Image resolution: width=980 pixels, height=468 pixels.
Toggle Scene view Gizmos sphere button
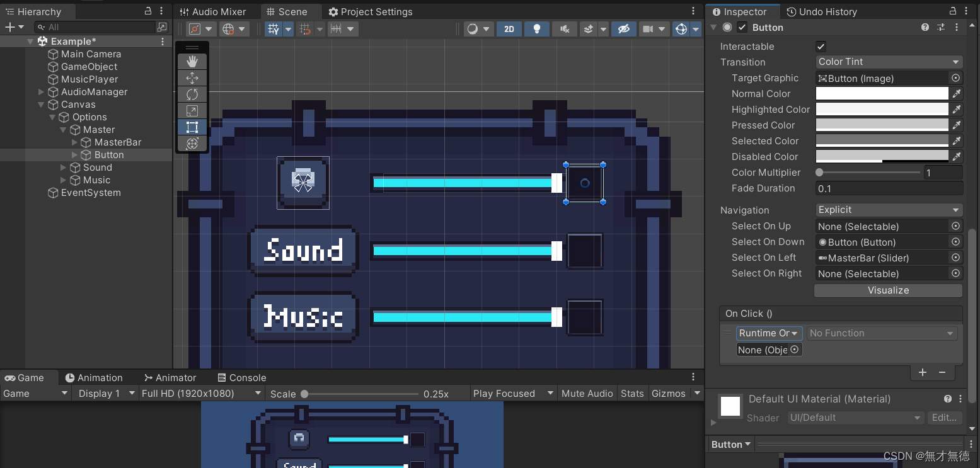coord(681,29)
